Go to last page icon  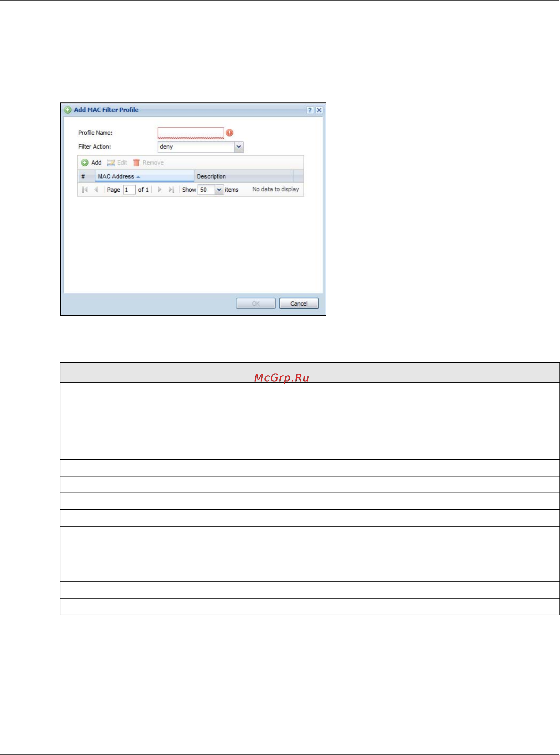coord(171,190)
